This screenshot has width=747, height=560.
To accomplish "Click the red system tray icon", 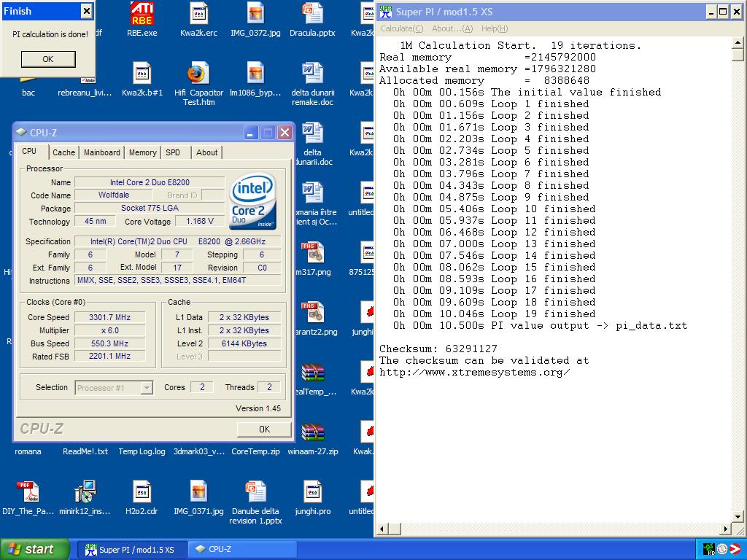I will [735, 549].
